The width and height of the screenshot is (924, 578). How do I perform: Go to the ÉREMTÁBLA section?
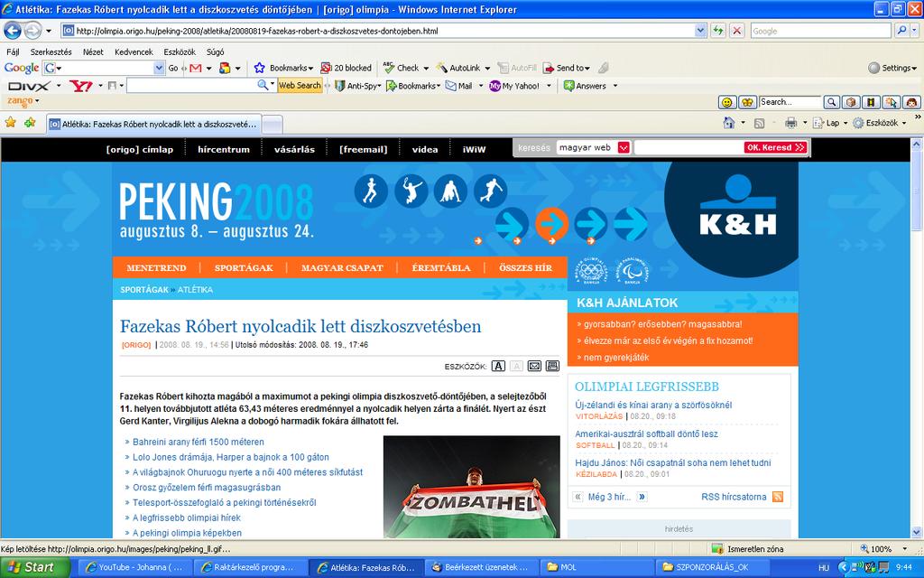(440, 267)
